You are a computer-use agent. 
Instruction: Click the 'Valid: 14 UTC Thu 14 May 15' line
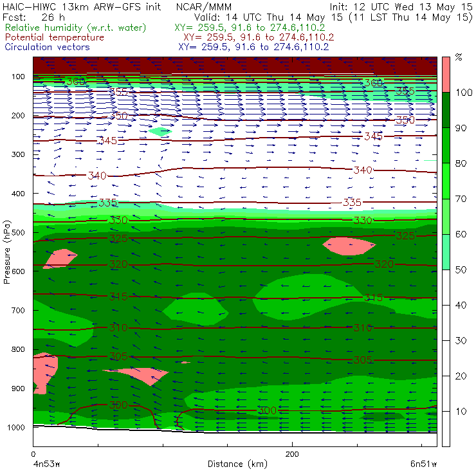[269, 17]
